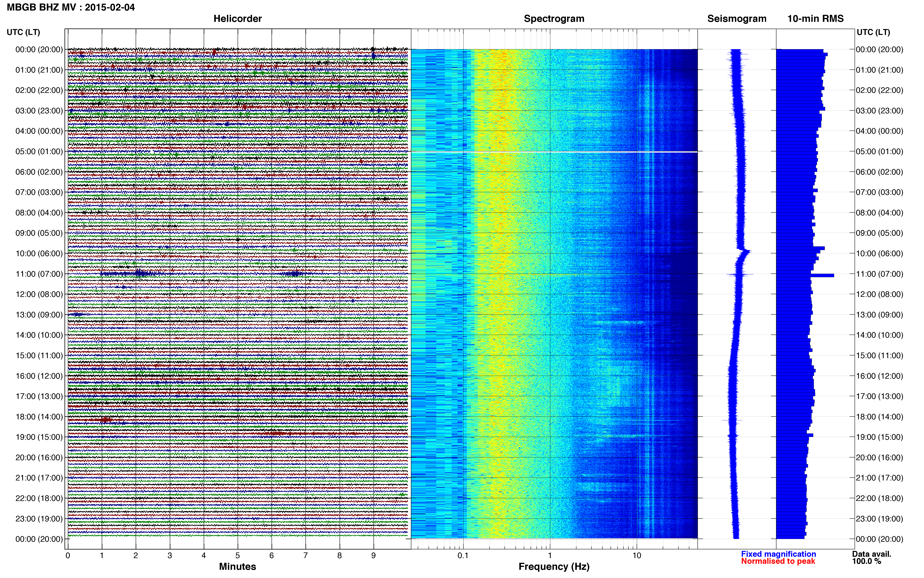Click the minutes axis tick '4'
The width and height of the screenshot is (924, 578).
204,555
